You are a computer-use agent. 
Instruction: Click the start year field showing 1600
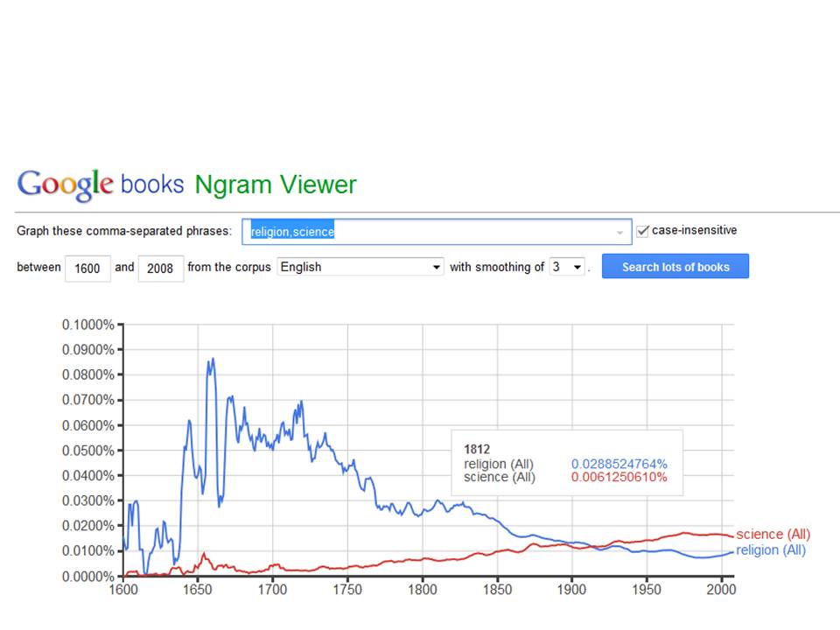coord(87,268)
